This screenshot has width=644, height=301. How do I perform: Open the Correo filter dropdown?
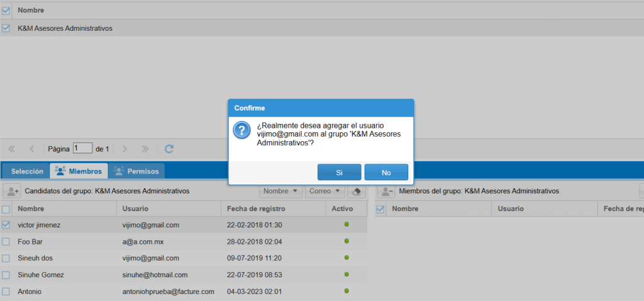pyautogui.click(x=324, y=191)
